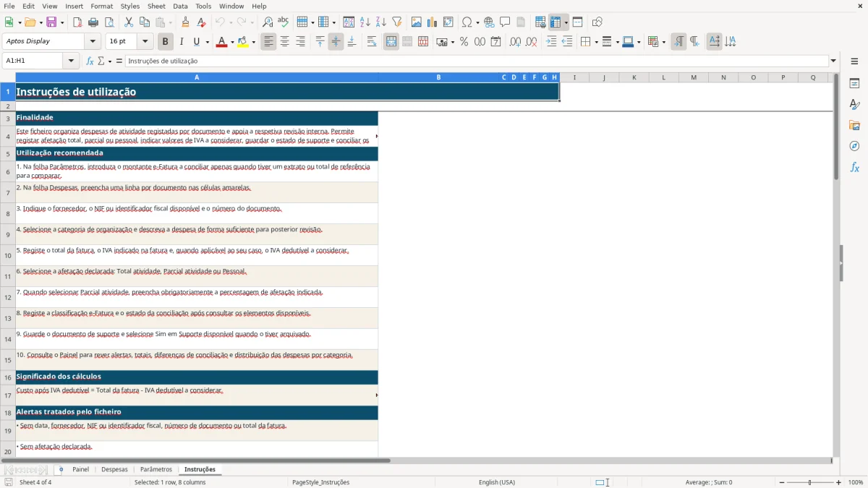Open the Styles sidebar deck
This screenshot has width=868, height=488.
point(854,105)
